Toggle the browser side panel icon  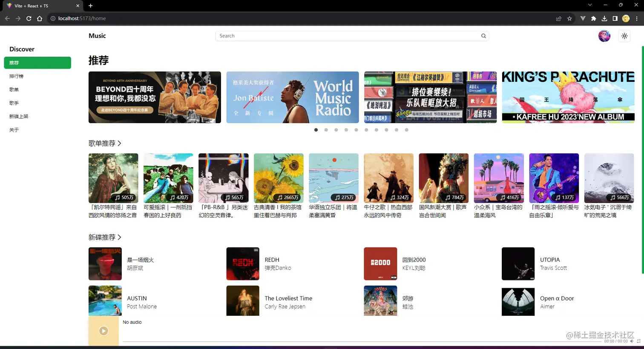click(615, 18)
